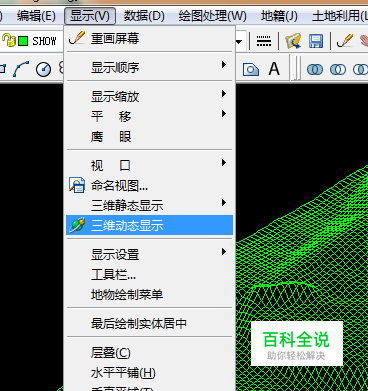Viewport: 368px width, 391px height.
Task: Select the text tool A icon
Action: click(x=274, y=69)
